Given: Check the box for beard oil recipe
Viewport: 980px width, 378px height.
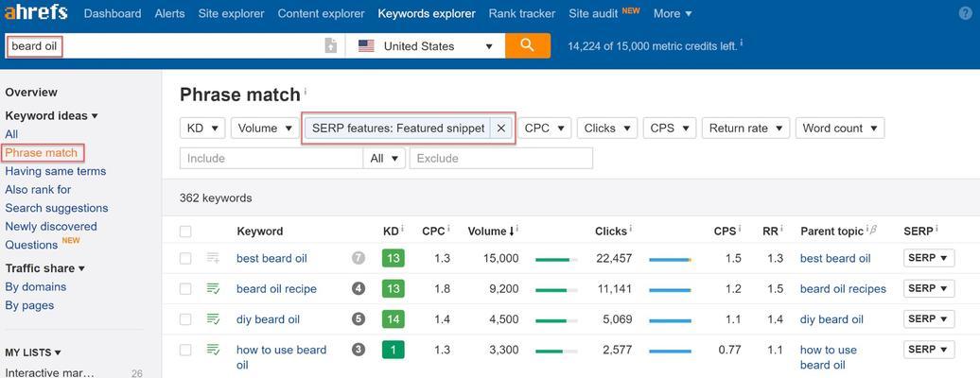Looking at the screenshot, I should tap(185, 288).
